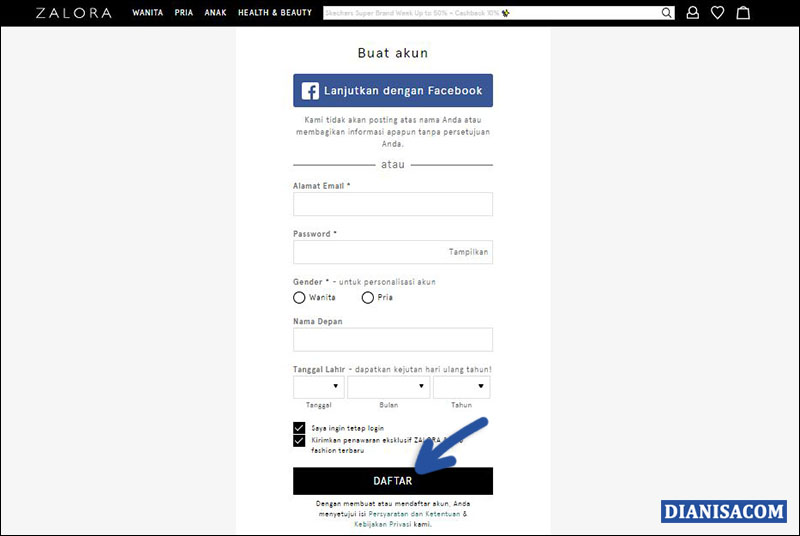Uncheck the Kirimkan penawaran eksklusif checkbox

299,440
